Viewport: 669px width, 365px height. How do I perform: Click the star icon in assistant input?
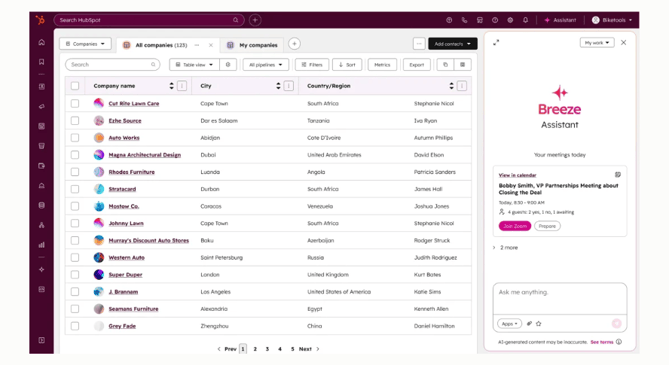(x=538, y=324)
